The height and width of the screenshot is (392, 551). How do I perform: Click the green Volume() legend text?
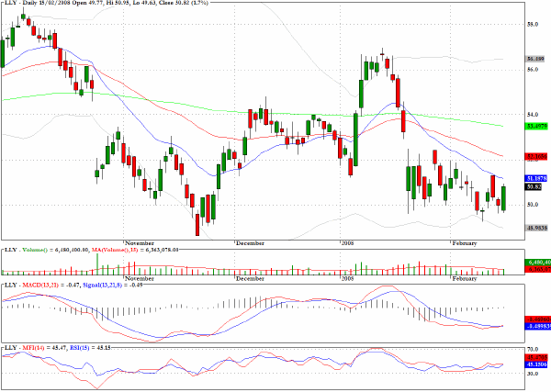pyautogui.click(x=35, y=250)
